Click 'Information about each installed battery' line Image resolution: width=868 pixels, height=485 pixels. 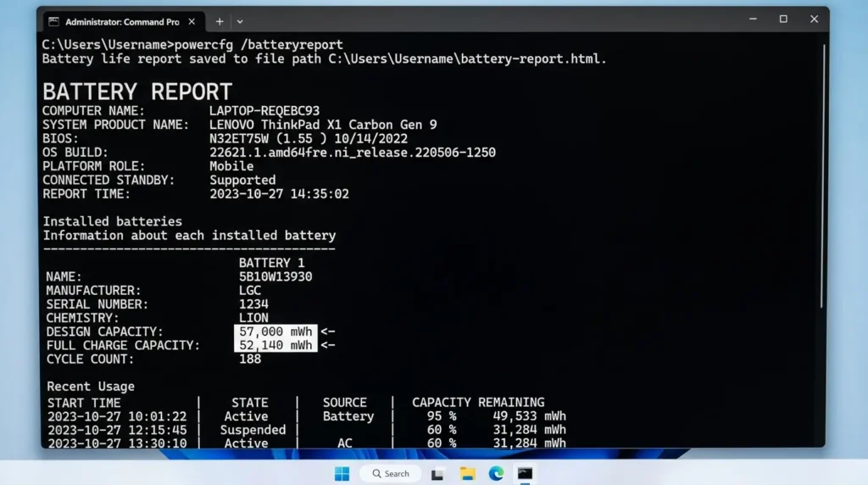click(189, 236)
